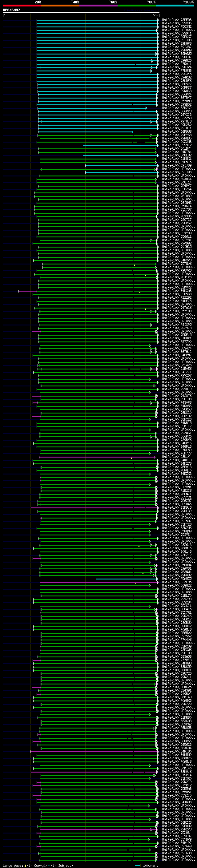Select UniRef100_B9IJ89 hit label
Image resolution: width=197 pixels, height=868 pixels.
(x=177, y=165)
